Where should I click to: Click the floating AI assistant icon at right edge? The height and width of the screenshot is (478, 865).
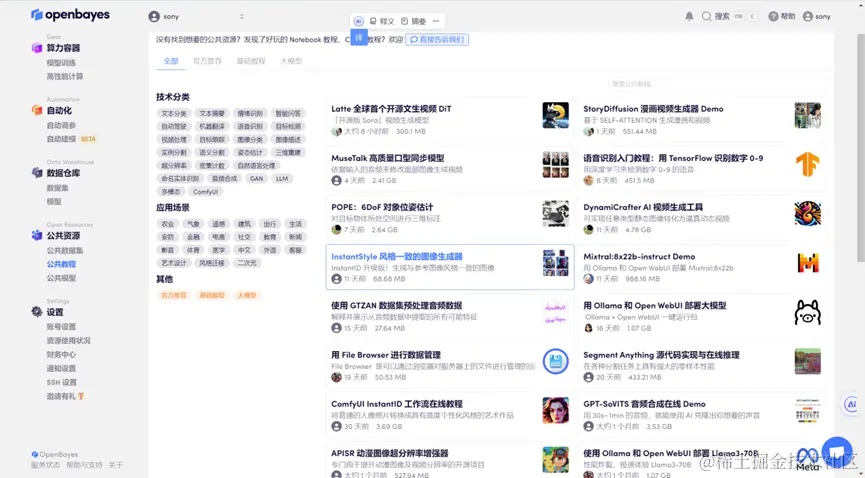pyautogui.click(x=852, y=404)
